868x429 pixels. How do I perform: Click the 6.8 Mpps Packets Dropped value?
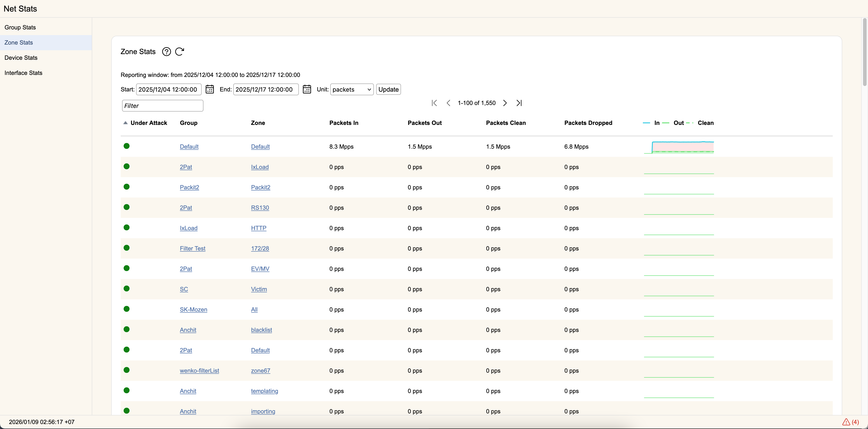tap(576, 147)
